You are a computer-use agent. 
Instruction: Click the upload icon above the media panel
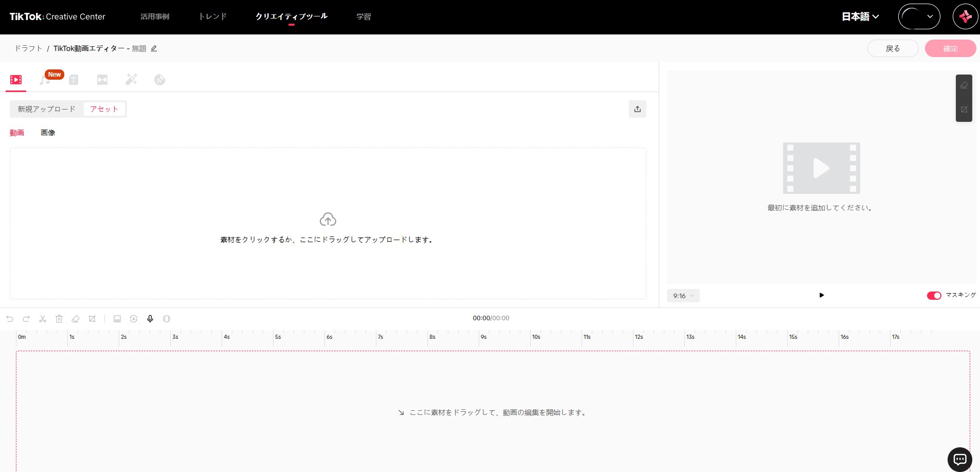637,109
